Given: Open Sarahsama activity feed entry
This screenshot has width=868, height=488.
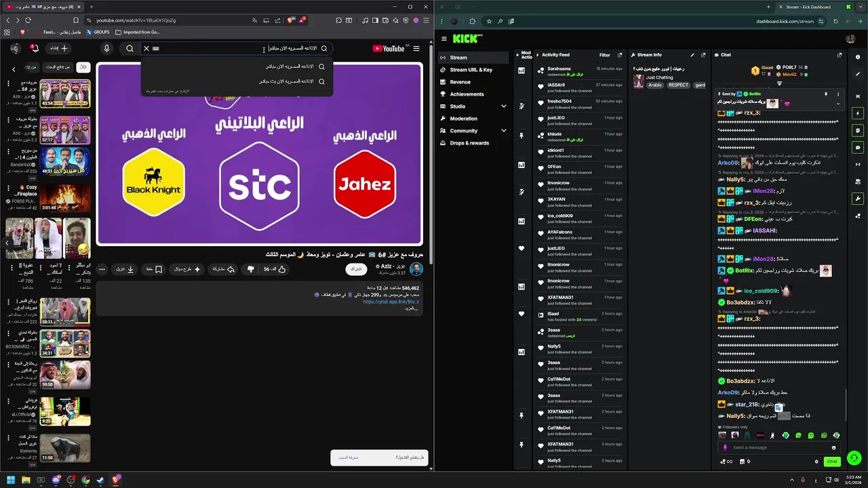Looking at the screenshot, I should (580, 71).
